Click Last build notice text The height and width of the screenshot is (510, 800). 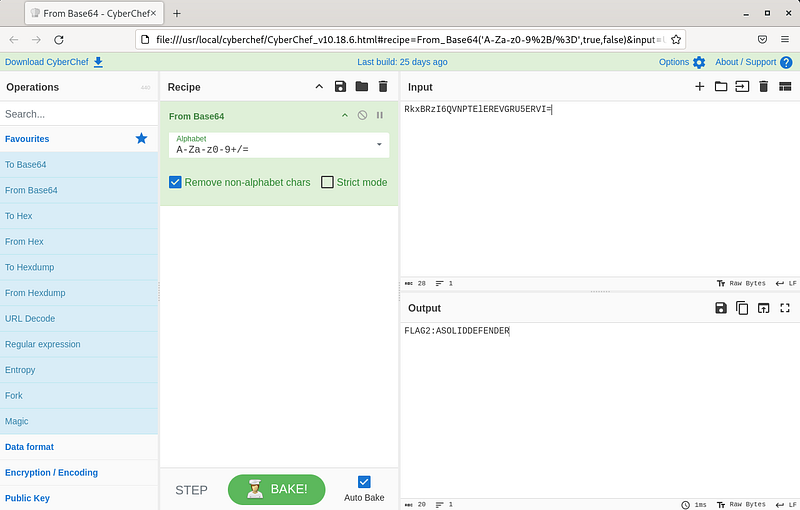(x=402, y=62)
